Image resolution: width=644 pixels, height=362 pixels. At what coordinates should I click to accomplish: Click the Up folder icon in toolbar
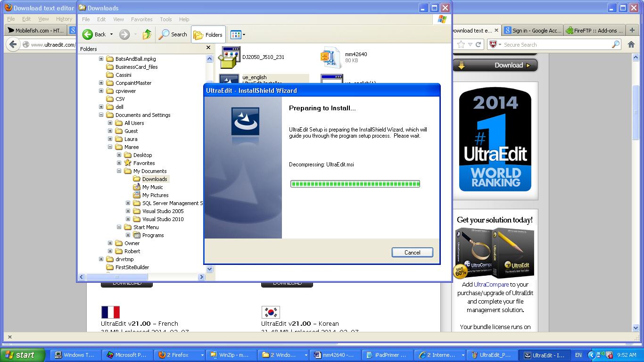pos(147,34)
